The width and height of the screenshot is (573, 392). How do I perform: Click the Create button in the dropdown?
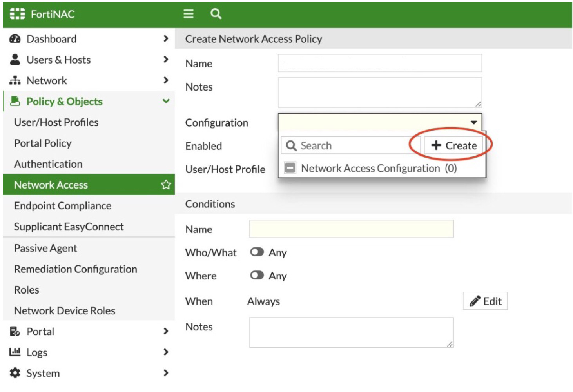click(x=452, y=145)
